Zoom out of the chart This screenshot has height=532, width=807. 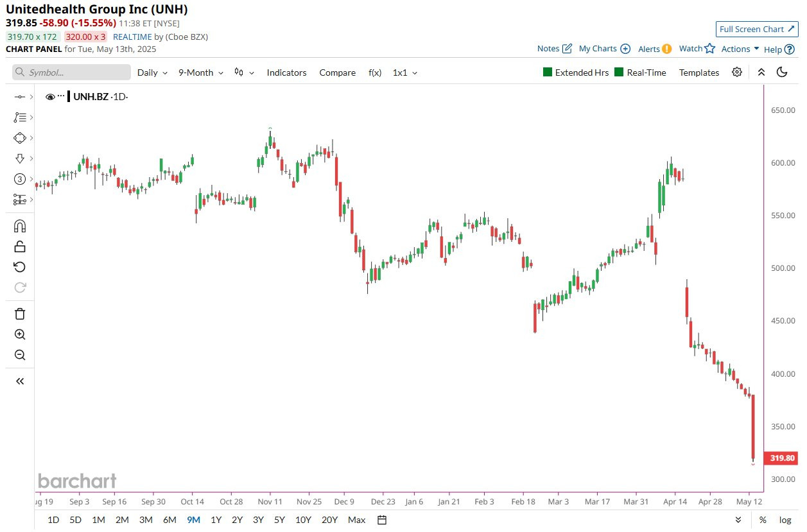coord(19,355)
